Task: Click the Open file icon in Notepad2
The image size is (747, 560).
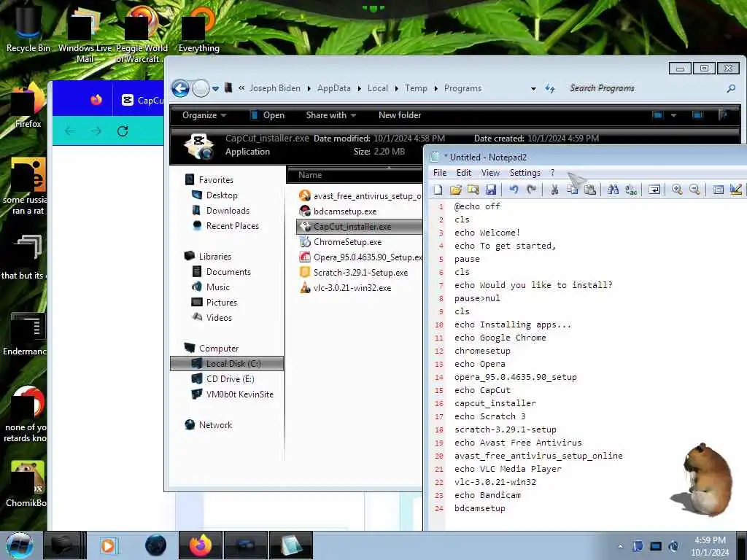Action: coord(455,190)
